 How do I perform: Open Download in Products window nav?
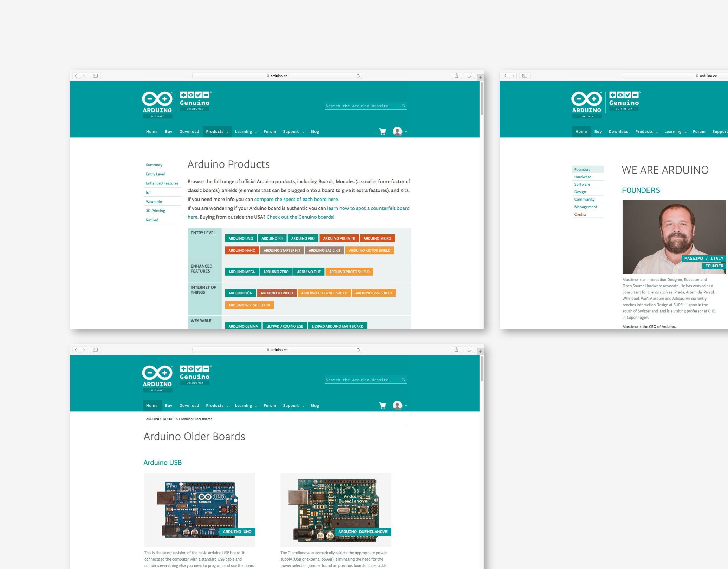click(x=189, y=131)
